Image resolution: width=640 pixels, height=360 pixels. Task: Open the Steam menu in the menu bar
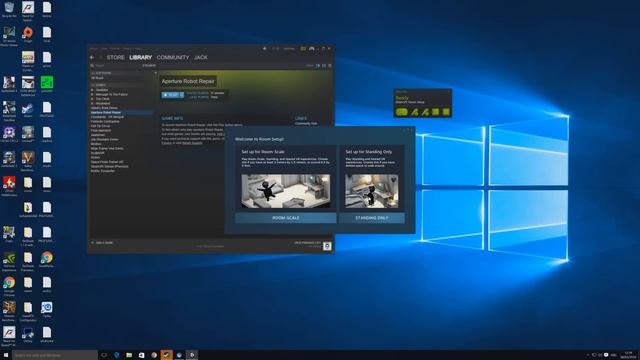(94, 49)
